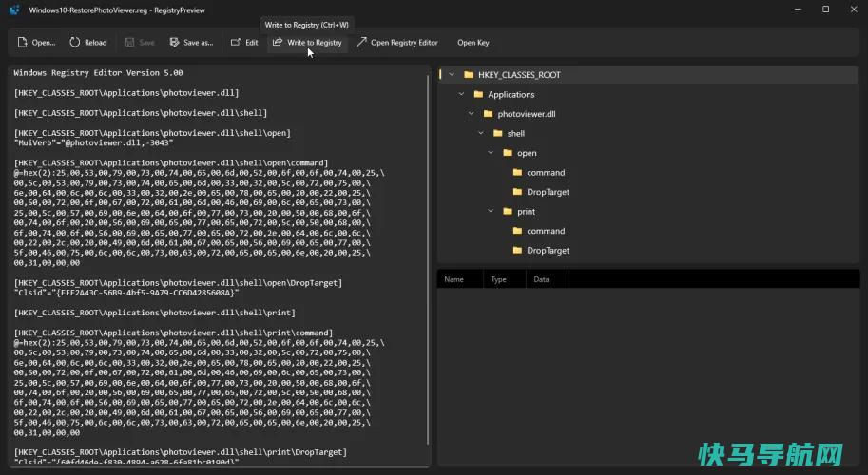Collapse the open key chevron
Screen dimensions: 868x475
pos(491,153)
